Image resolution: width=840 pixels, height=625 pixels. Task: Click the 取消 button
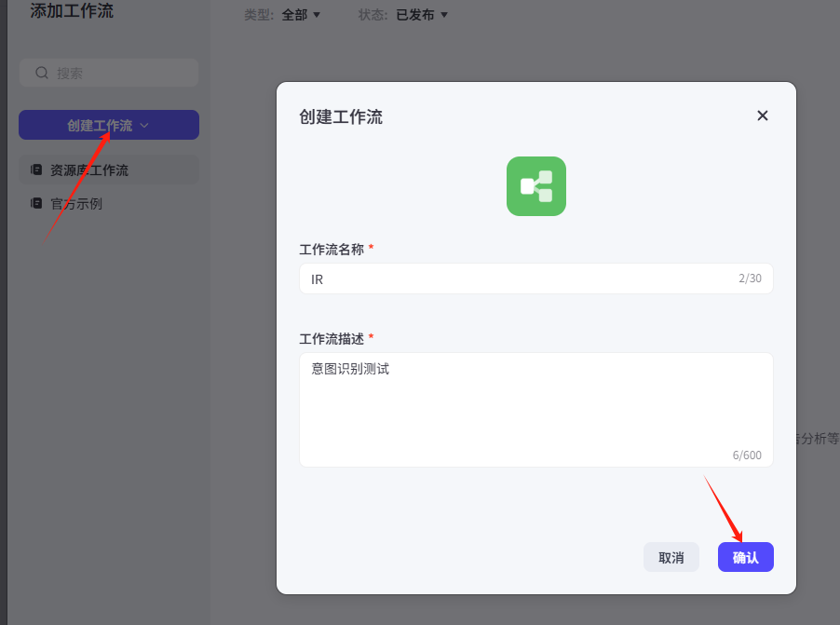point(671,557)
